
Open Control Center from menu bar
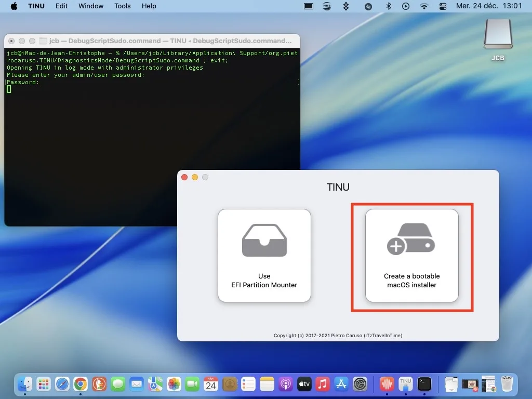(443, 6)
